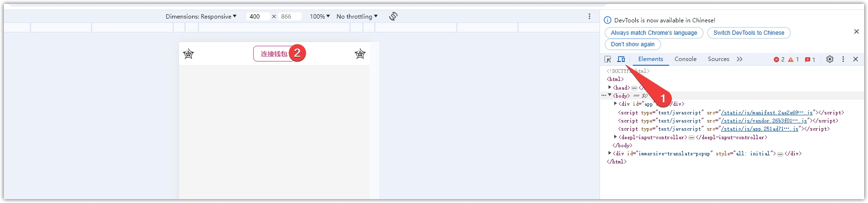This screenshot has width=868, height=203.
Task: Click Switch DevTools to Chinese button
Action: (x=749, y=33)
